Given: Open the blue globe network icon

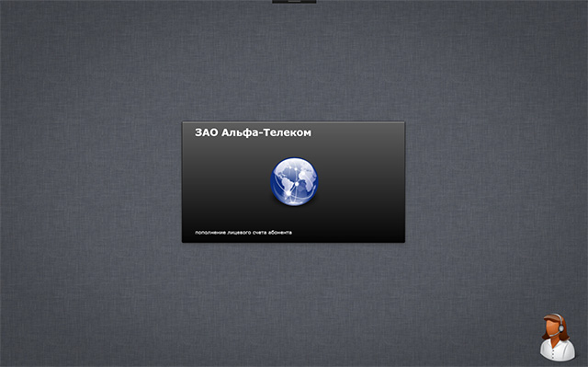Looking at the screenshot, I should click(x=294, y=181).
